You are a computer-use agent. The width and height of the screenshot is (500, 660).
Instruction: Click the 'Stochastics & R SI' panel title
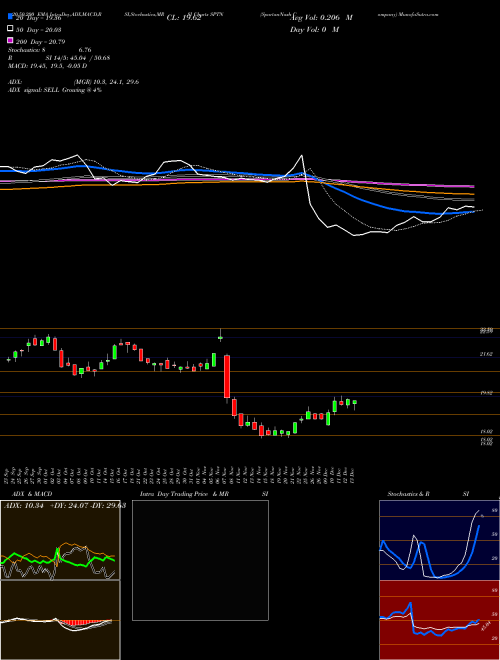click(x=428, y=494)
